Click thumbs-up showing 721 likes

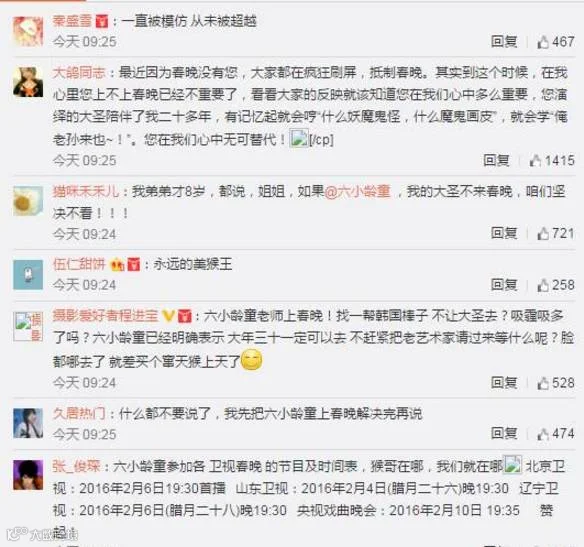pos(543,233)
